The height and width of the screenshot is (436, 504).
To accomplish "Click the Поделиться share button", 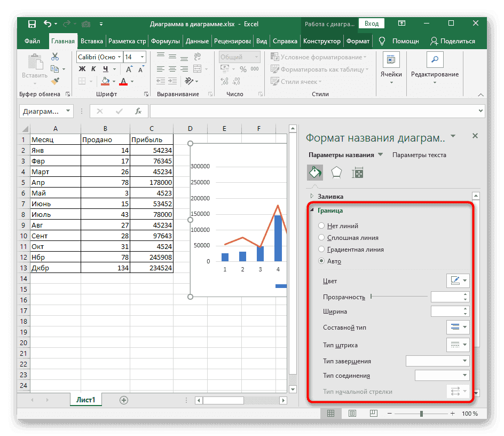I will click(x=452, y=41).
